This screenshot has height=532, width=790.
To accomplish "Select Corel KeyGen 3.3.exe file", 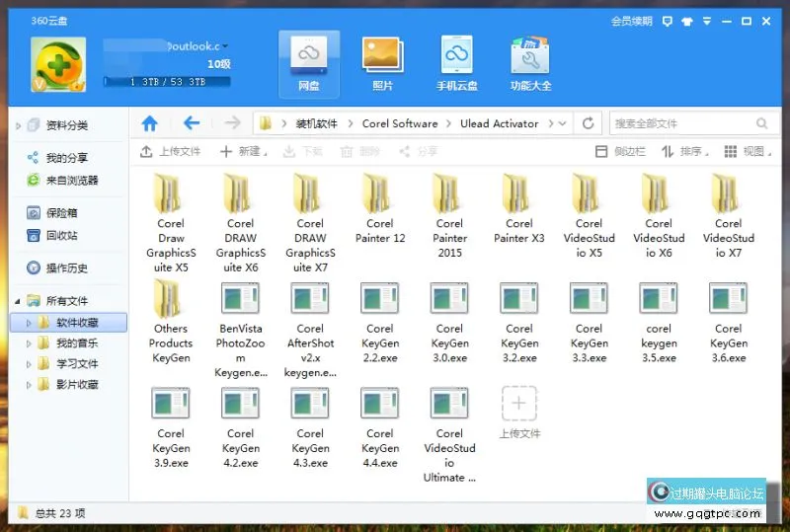I will tap(589, 323).
